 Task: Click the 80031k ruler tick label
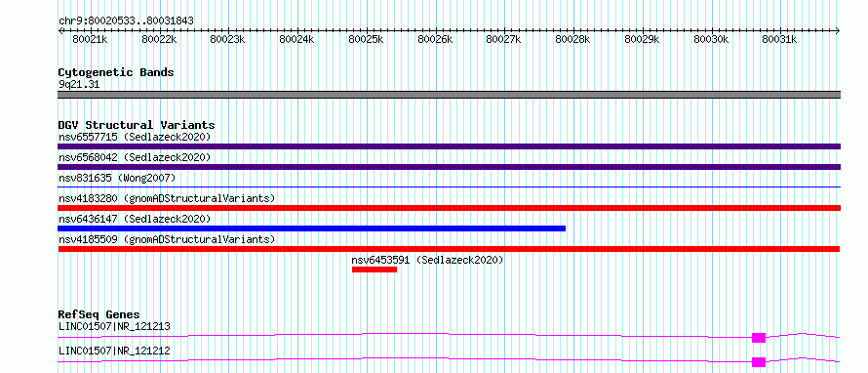780,40
